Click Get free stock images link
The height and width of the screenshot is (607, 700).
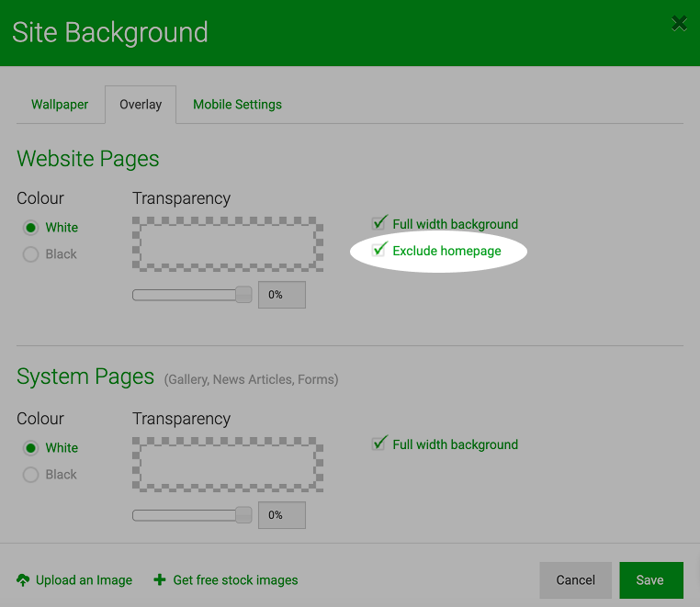point(235,580)
